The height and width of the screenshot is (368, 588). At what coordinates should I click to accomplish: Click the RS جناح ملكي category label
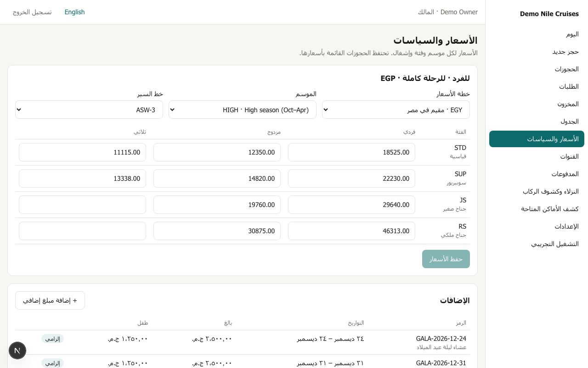point(454,230)
